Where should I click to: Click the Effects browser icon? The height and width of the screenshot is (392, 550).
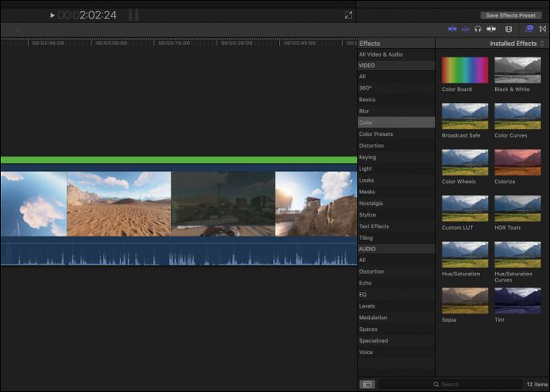[529, 29]
